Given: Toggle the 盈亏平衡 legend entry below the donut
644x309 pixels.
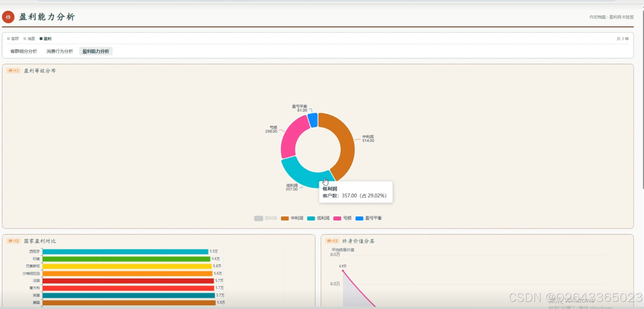Looking at the screenshot, I should click(369, 218).
